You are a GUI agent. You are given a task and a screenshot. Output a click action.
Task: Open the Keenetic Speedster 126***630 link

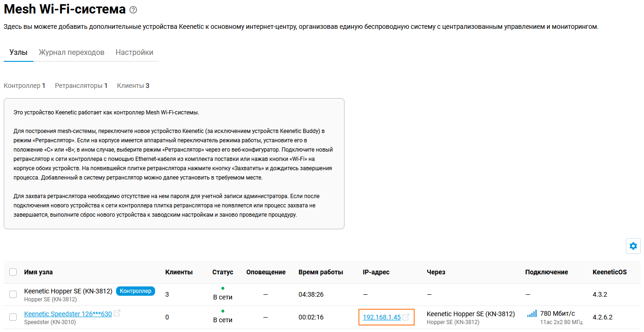(x=68, y=314)
